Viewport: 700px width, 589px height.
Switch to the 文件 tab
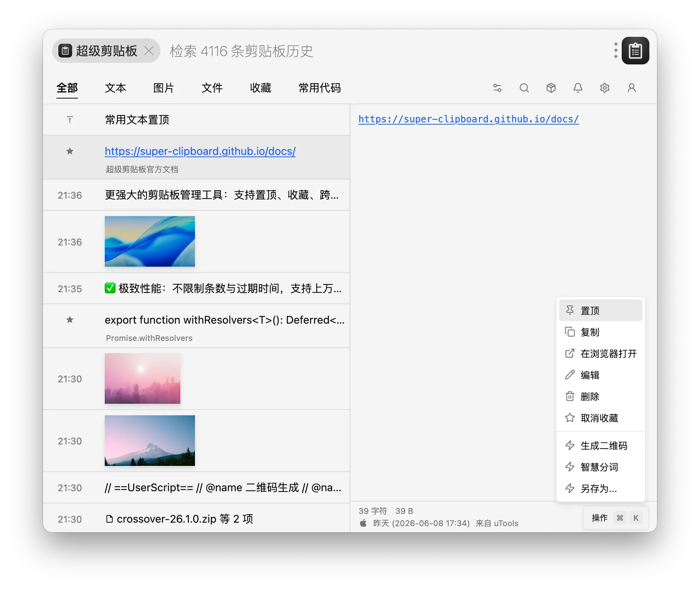pyautogui.click(x=212, y=88)
